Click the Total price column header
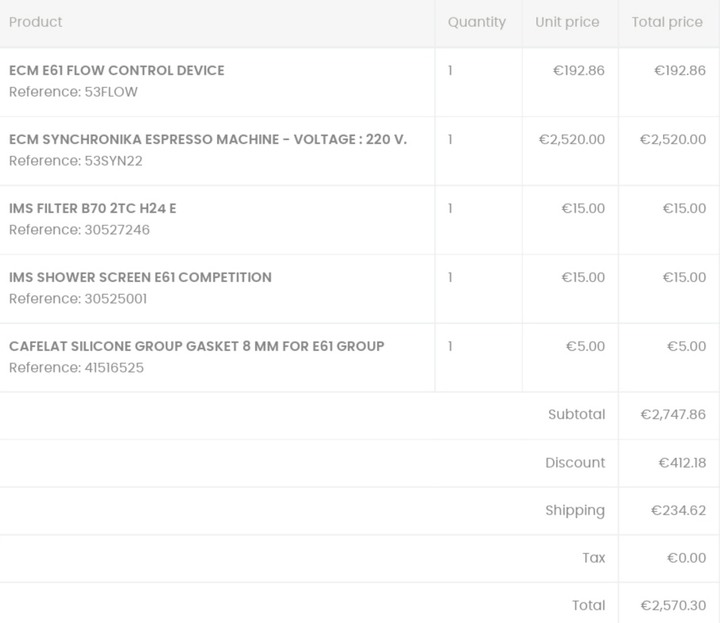The height and width of the screenshot is (623, 720). (667, 22)
